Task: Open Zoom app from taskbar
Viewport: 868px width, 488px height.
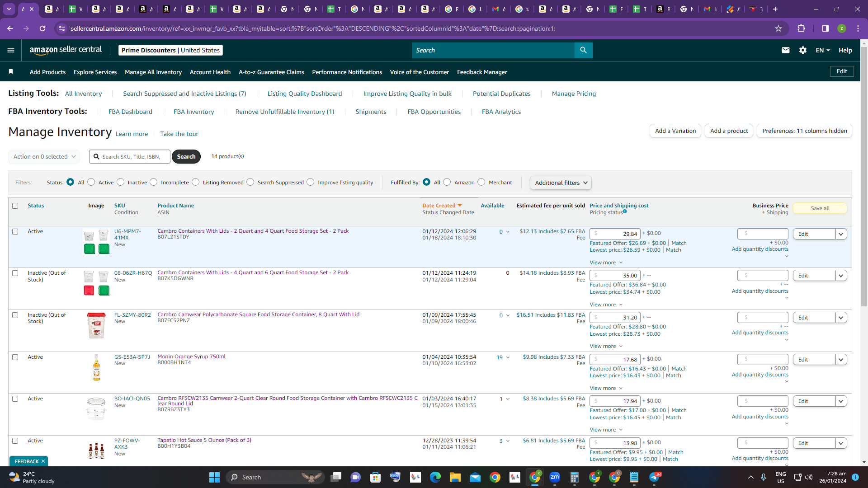Action: (554, 477)
